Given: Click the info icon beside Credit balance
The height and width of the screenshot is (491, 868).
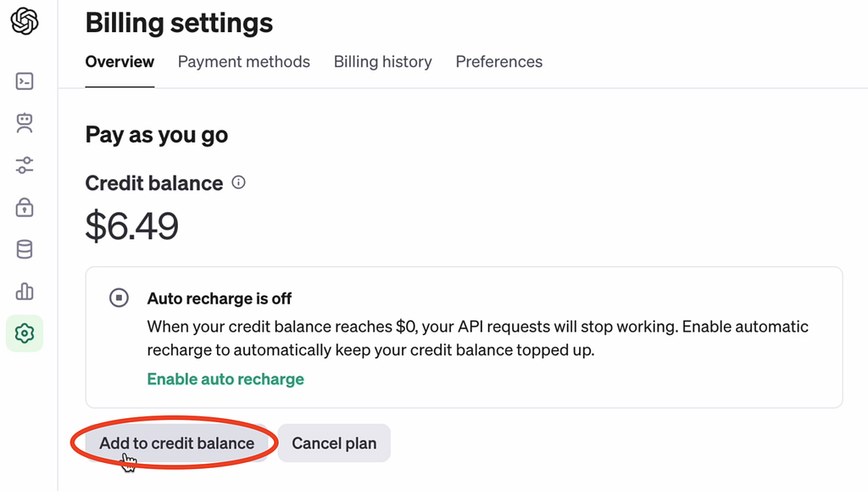Looking at the screenshot, I should [x=238, y=182].
